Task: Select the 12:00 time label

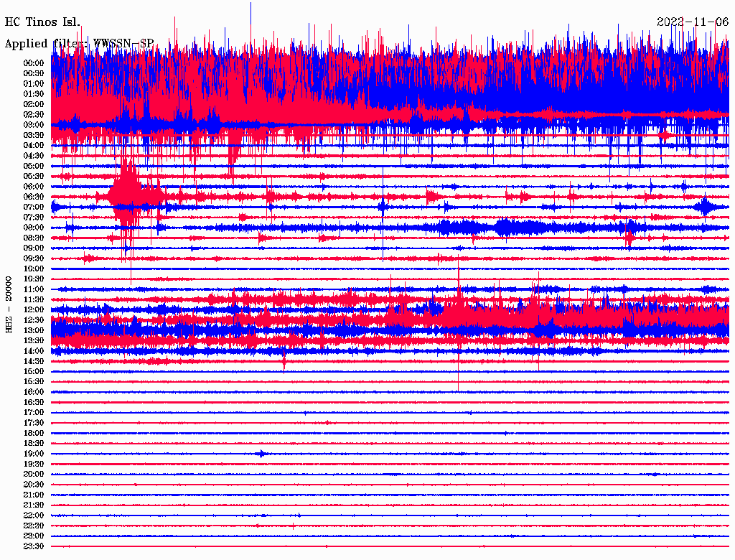Action: pos(34,310)
